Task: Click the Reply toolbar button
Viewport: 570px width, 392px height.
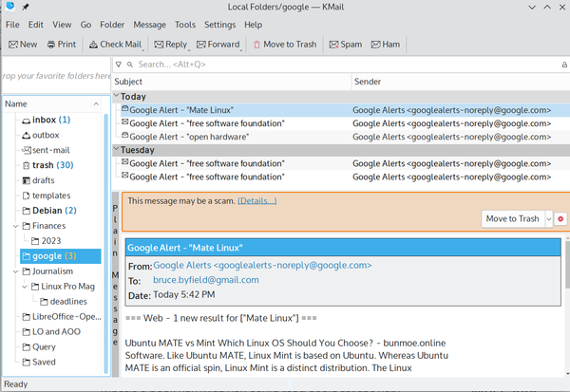Action: pos(170,45)
